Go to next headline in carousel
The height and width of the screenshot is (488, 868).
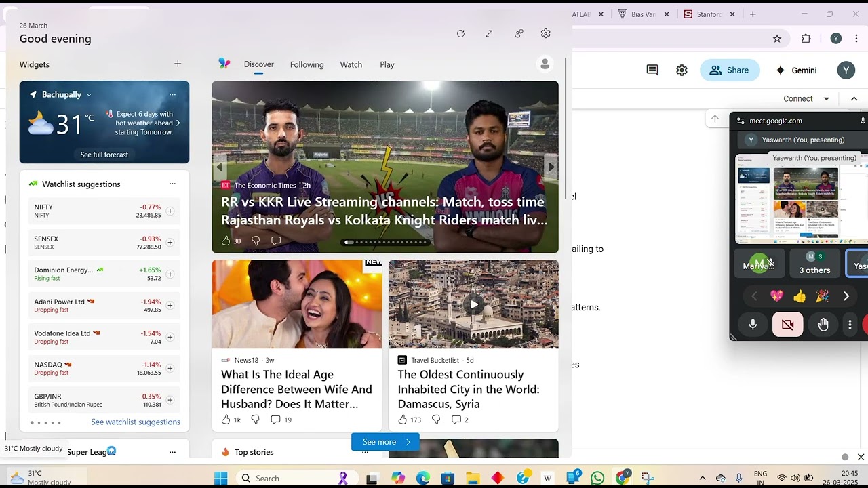pos(551,167)
